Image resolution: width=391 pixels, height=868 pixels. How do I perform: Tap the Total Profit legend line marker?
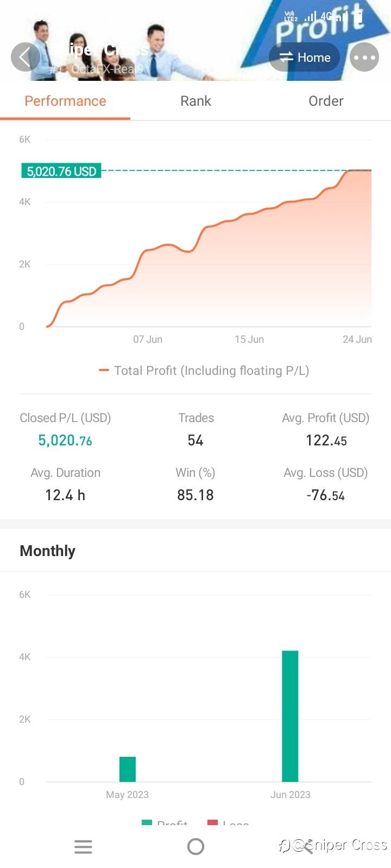pyautogui.click(x=104, y=371)
